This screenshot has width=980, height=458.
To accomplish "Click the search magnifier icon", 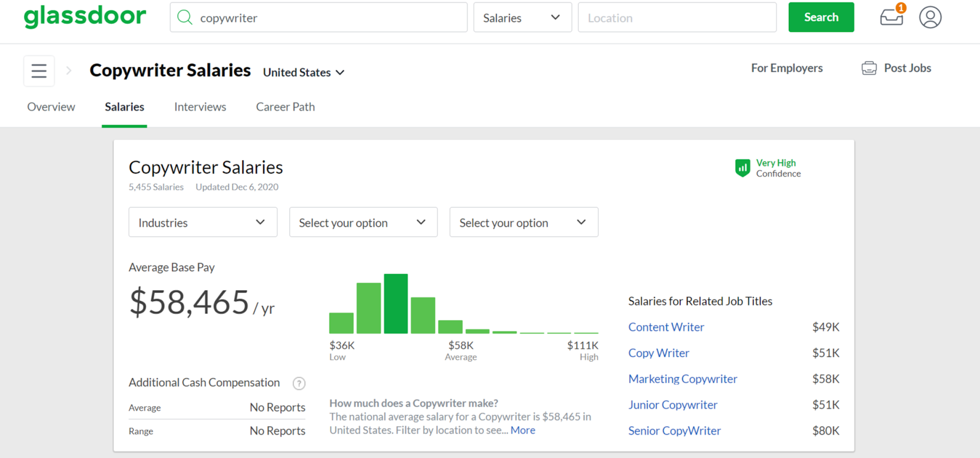I will pyautogui.click(x=184, y=17).
